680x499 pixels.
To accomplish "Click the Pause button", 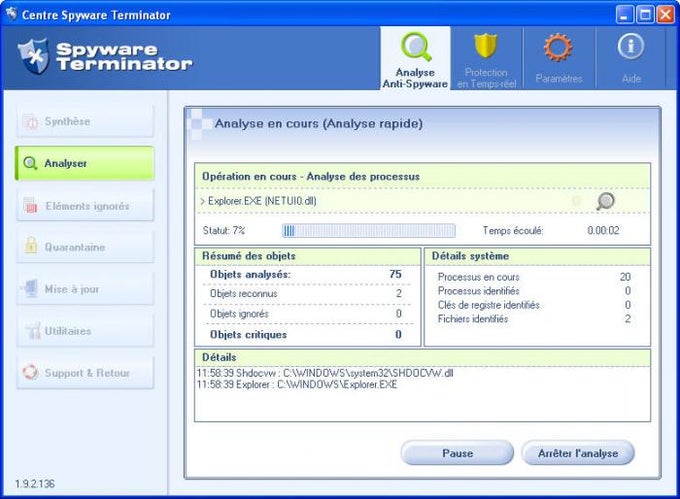I will tap(457, 453).
